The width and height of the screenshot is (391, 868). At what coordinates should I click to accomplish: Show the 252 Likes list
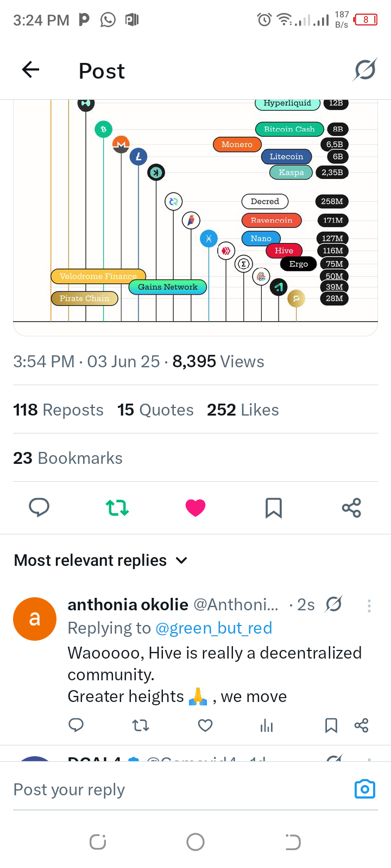(243, 410)
